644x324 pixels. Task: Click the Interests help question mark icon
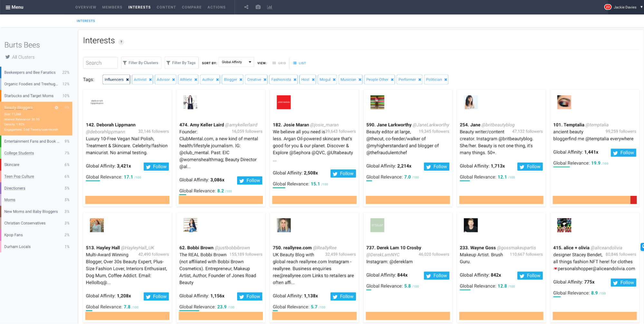click(121, 42)
